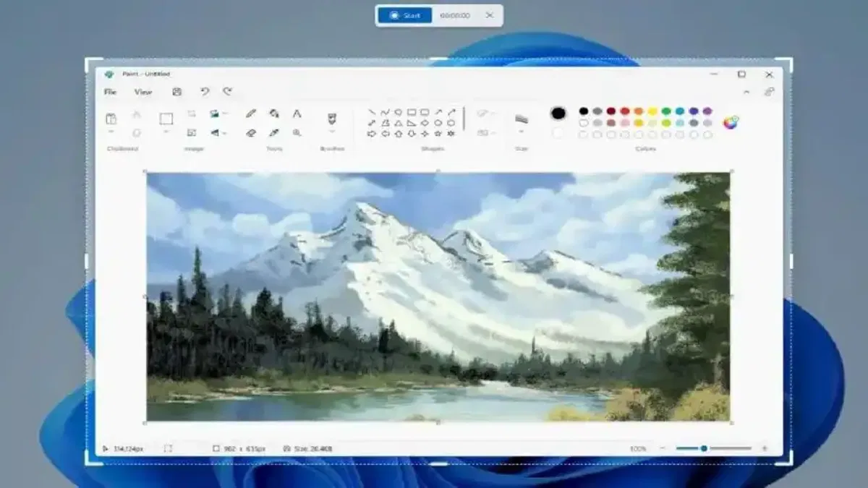
Task: Click the Cut scissors icon
Action: tap(136, 114)
